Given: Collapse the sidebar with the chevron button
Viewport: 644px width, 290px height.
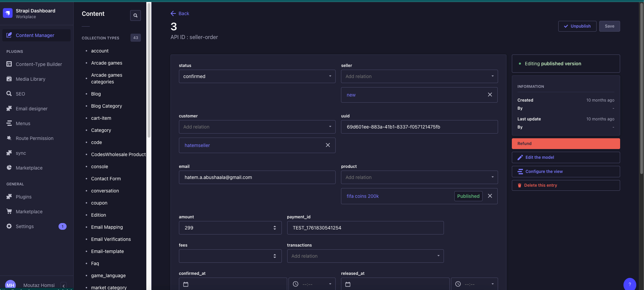Looking at the screenshot, I should (64, 286).
